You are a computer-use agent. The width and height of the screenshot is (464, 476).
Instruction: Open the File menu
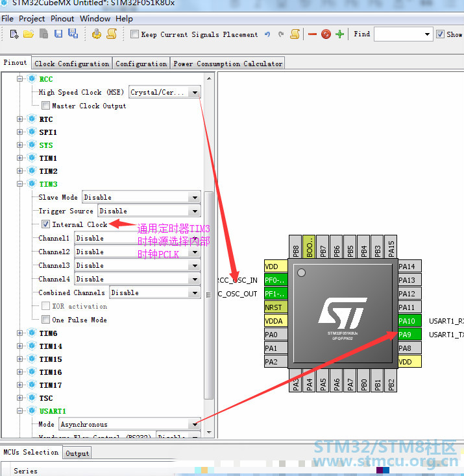(7, 19)
